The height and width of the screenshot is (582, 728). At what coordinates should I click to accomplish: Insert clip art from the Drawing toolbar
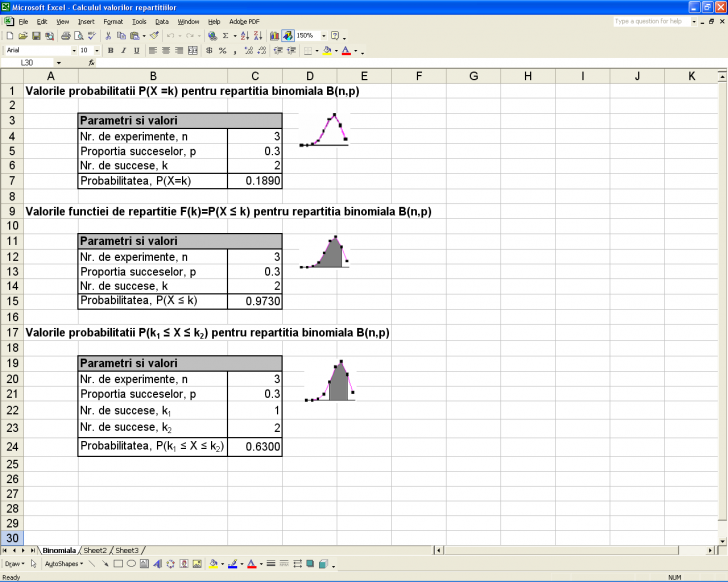(x=184, y=564)
